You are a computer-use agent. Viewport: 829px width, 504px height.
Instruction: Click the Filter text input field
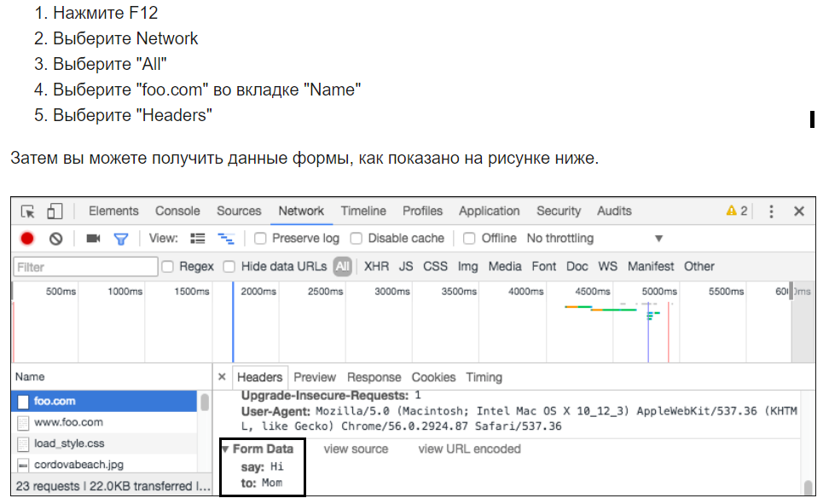85,267
